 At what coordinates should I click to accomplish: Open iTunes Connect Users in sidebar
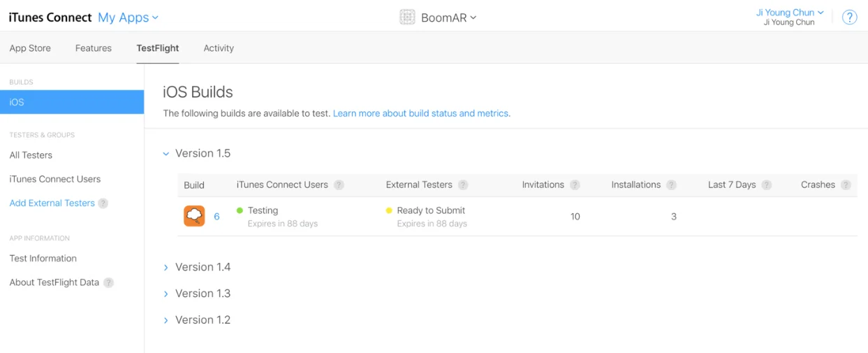pyautogui.click(x=55, y=179)
